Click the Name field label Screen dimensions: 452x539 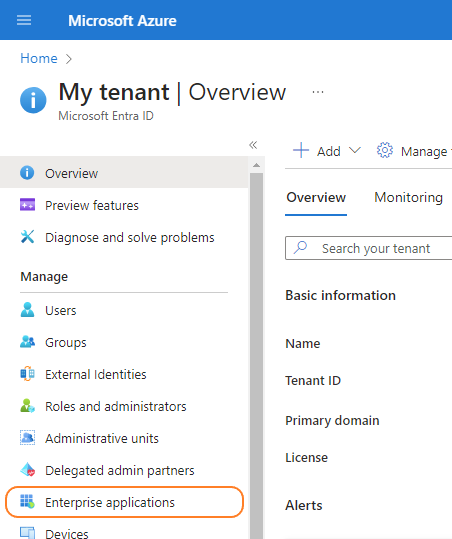303,343
